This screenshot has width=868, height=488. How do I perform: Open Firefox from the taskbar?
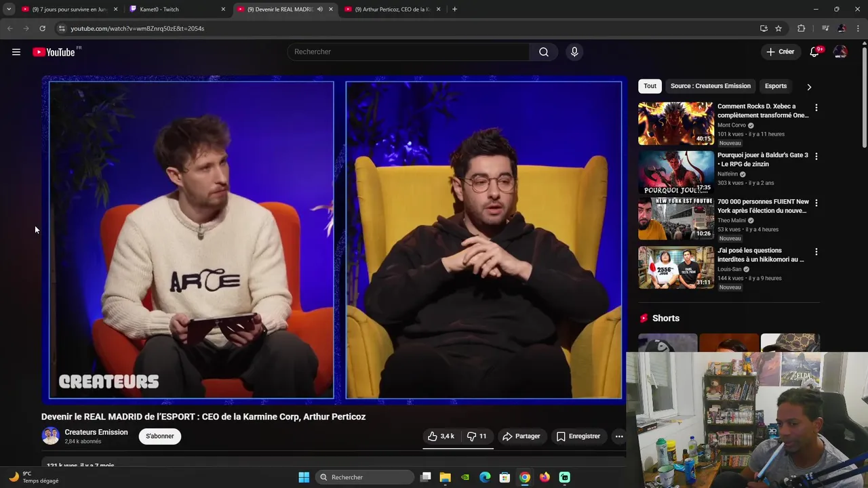point(545,477)
